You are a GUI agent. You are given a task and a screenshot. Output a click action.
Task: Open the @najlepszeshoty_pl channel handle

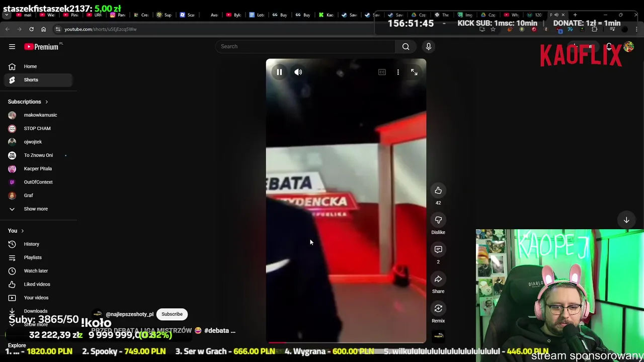pyautogui.click(x=129, y=314)
